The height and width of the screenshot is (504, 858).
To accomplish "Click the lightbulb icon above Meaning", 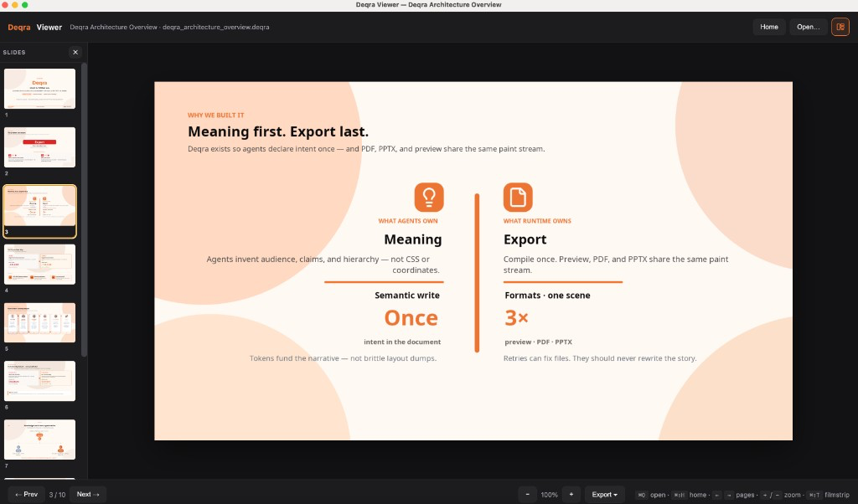I will (x=429, y=197).
